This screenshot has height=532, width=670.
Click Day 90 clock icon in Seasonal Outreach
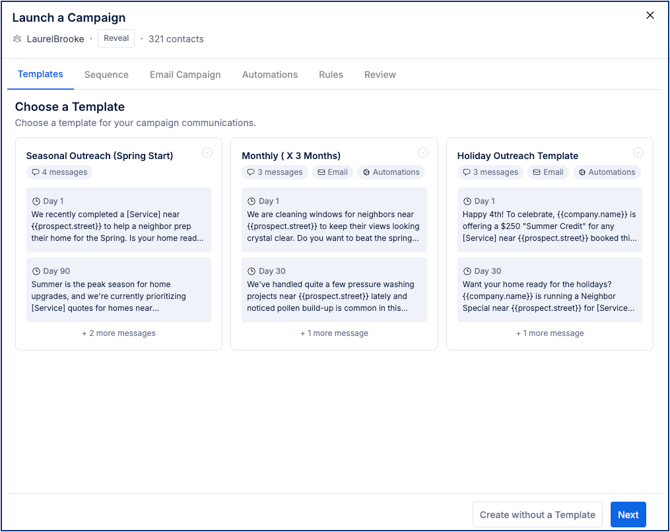click(x=36, y=271)
